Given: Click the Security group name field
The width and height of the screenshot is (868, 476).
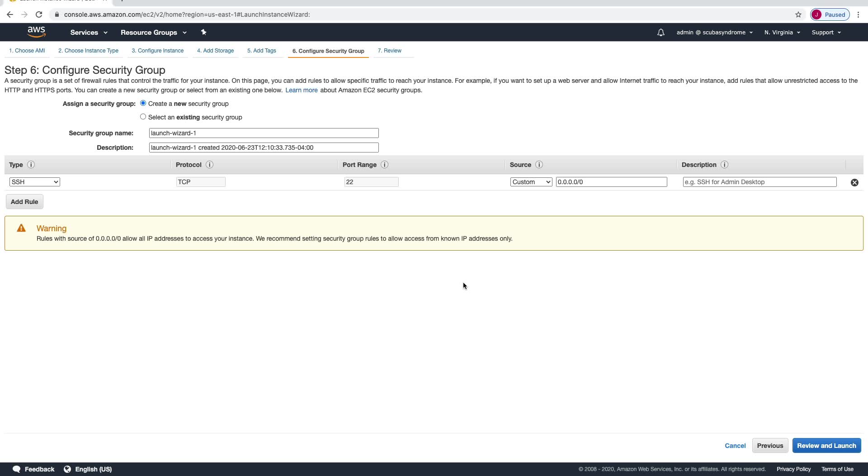Looking at the screenshot, I should tap(264, 133).
